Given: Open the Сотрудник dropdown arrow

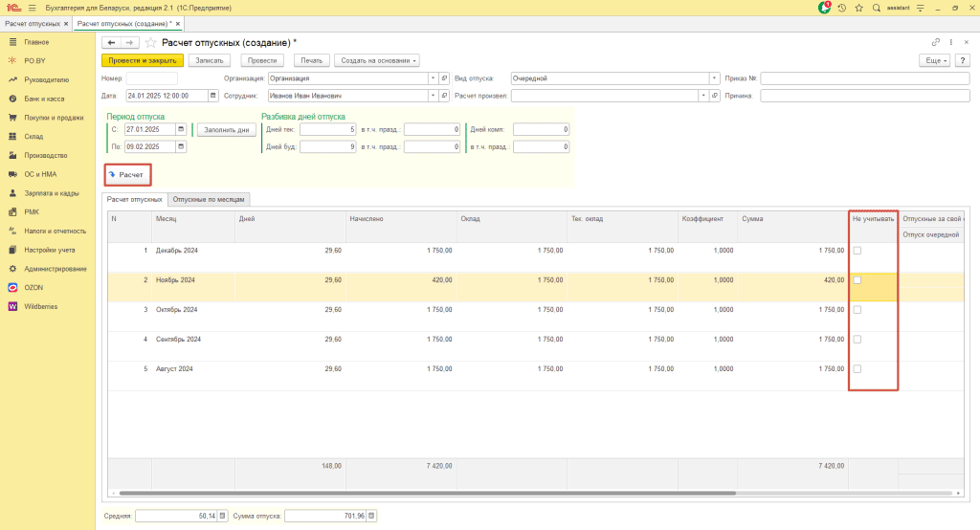Looking at the screenshot, I should click(433, 96).
